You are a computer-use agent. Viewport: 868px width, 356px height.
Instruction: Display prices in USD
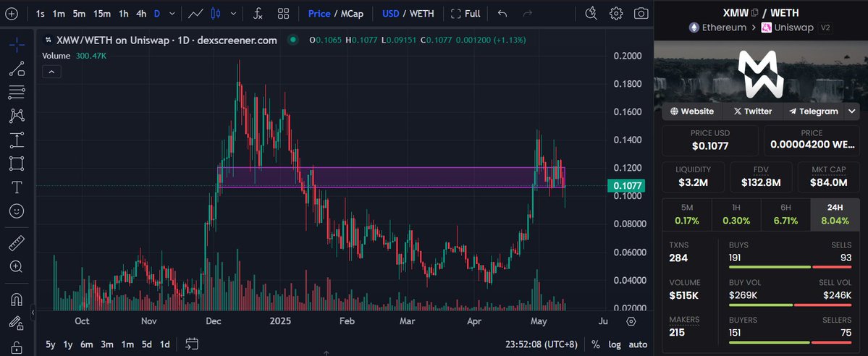point(391,14)
